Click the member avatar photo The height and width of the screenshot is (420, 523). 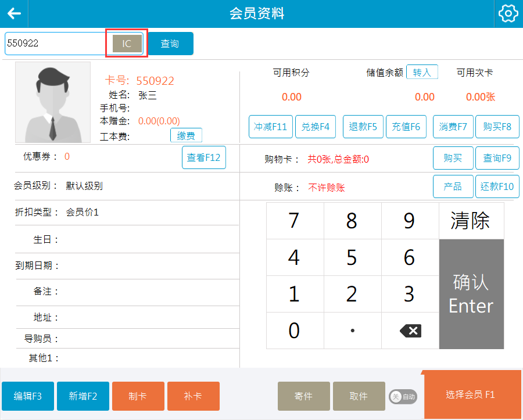click(53, 102)
